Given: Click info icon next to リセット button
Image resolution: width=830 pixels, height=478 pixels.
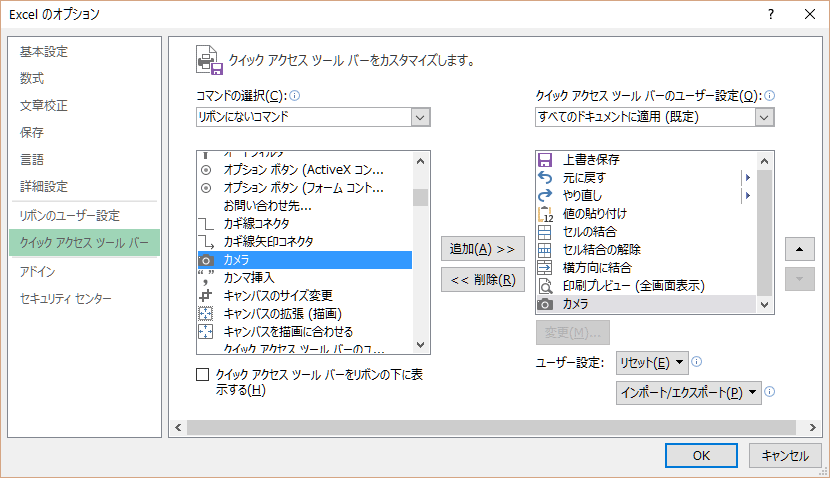Looking at the screenshot, I should [697, 362].
